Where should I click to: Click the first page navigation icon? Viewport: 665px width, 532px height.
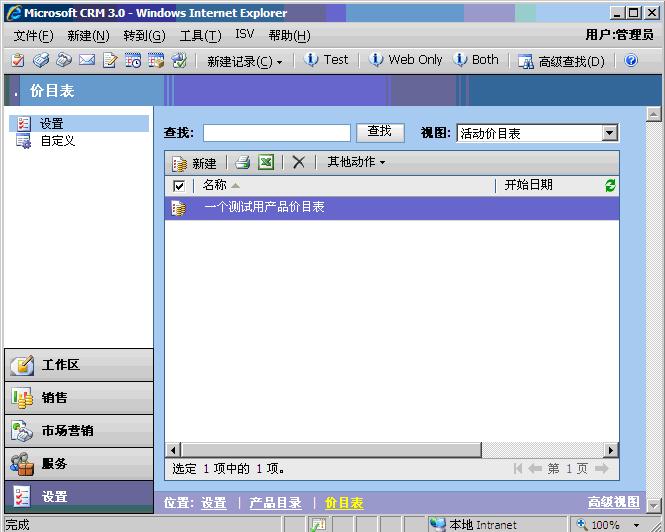517,468
